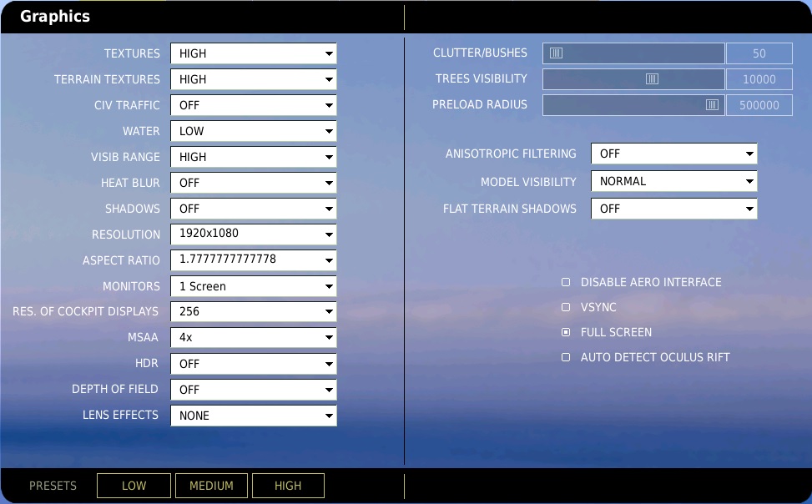Click the TREES VISIBILITY slider handle
Screen dimensions: 812x504
pos(652,78)
